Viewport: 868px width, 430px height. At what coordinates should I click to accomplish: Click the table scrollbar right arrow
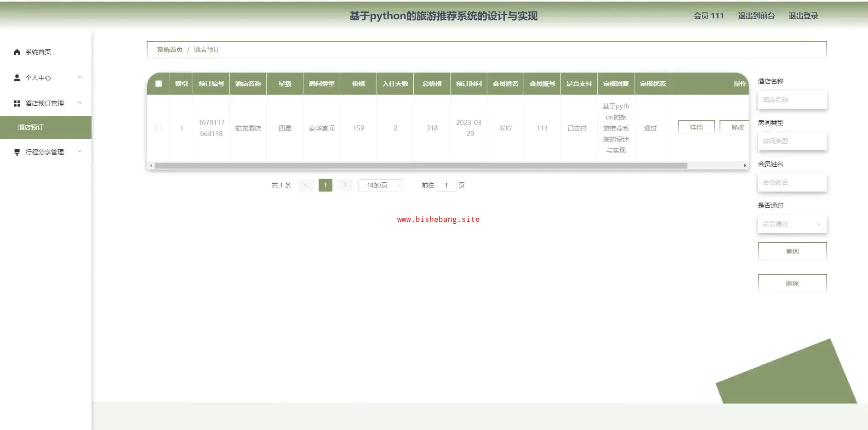pyautogui.click(x=745, y=165)
